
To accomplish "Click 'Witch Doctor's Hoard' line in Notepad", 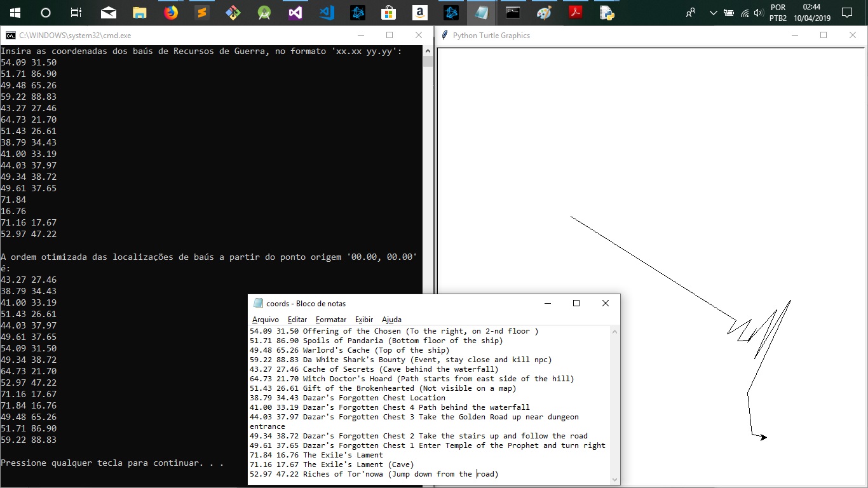I will click(412, 379).
